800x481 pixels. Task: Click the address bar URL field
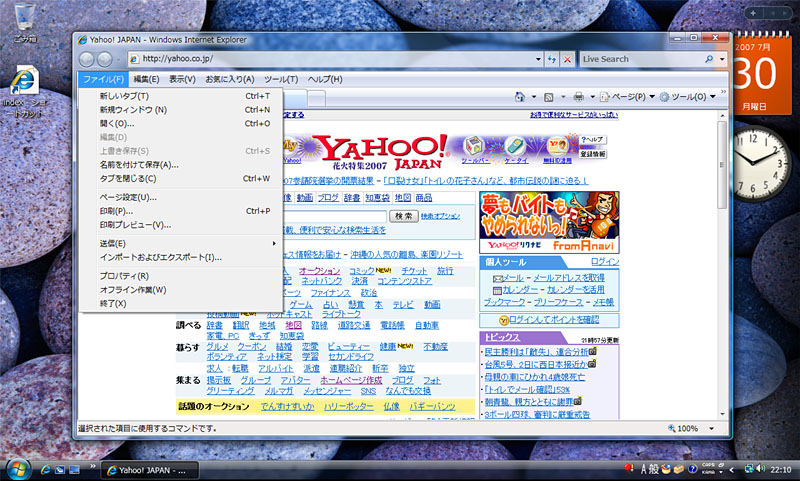coord(332,59)
